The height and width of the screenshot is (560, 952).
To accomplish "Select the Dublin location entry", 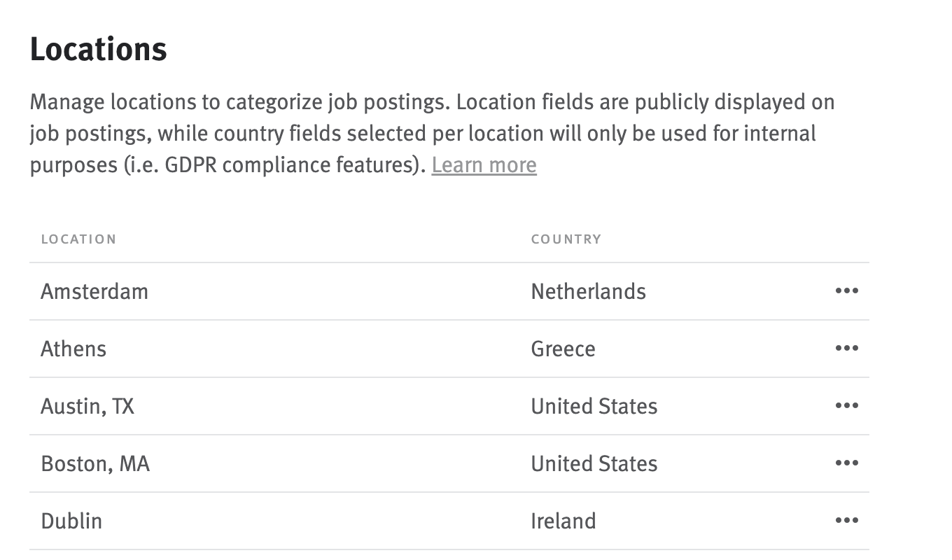I will (x=71, y=521).
